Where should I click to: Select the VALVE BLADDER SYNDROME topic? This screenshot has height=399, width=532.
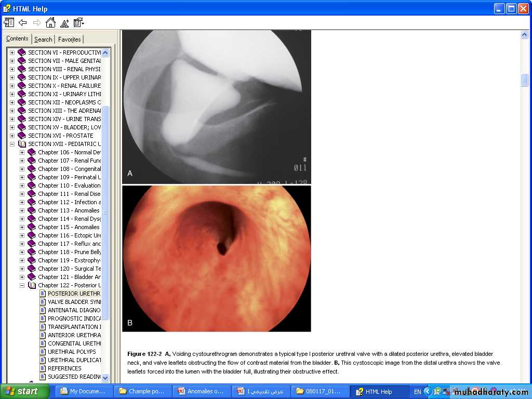(x=74, y=302)
